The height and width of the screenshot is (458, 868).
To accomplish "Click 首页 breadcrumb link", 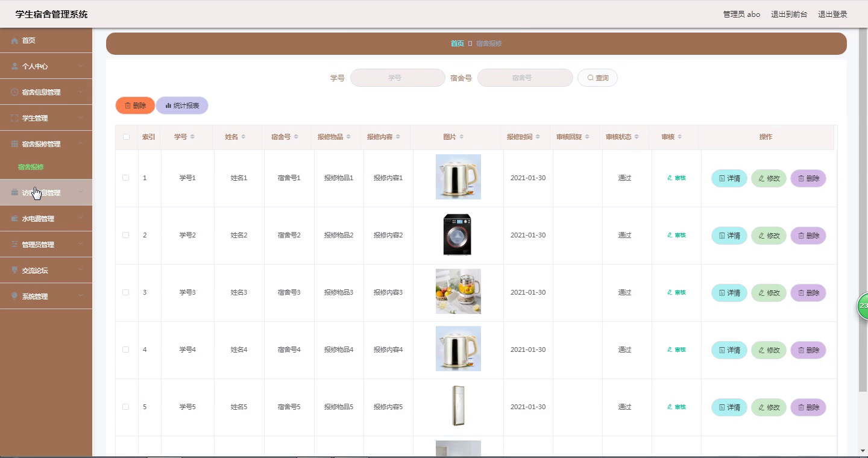I will 458,43.
